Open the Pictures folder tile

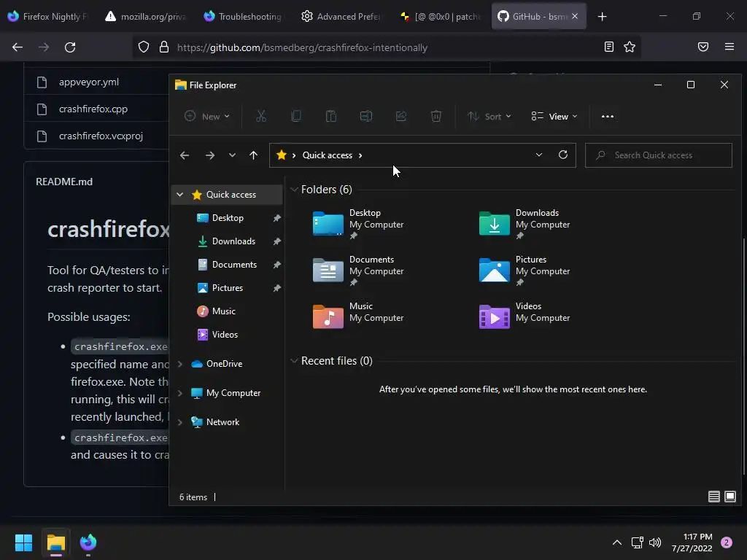tap(525, 270)
